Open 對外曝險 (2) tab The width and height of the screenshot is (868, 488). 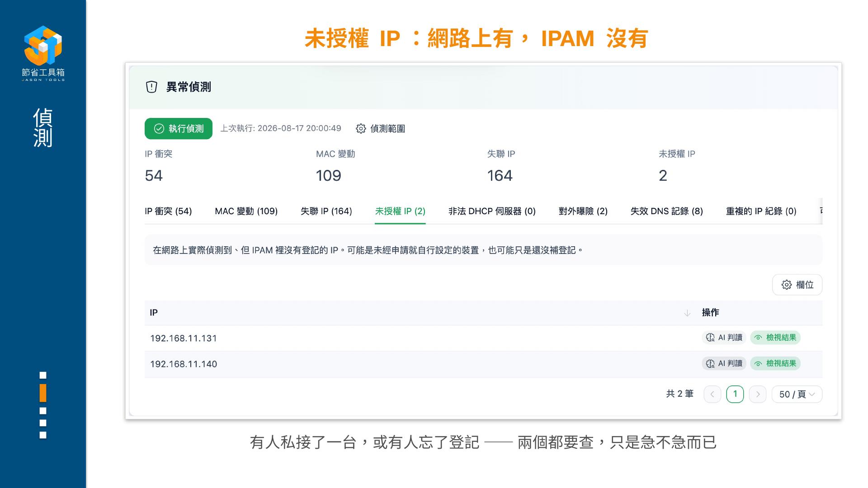583,211
